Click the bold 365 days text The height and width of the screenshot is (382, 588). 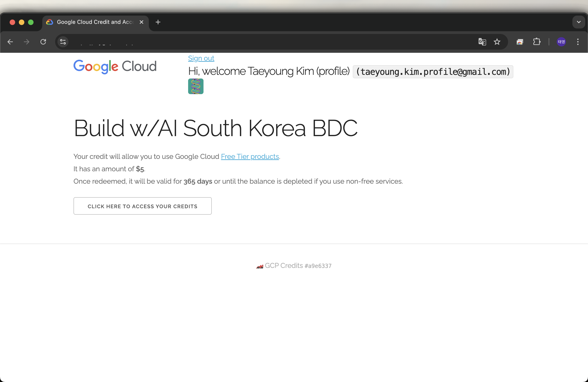coord(198,182)
